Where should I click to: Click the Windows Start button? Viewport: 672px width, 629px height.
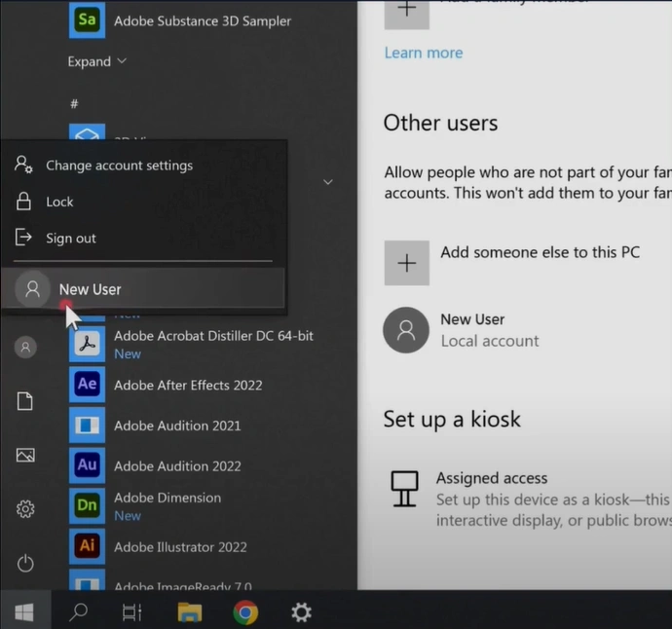coord(24,611)
